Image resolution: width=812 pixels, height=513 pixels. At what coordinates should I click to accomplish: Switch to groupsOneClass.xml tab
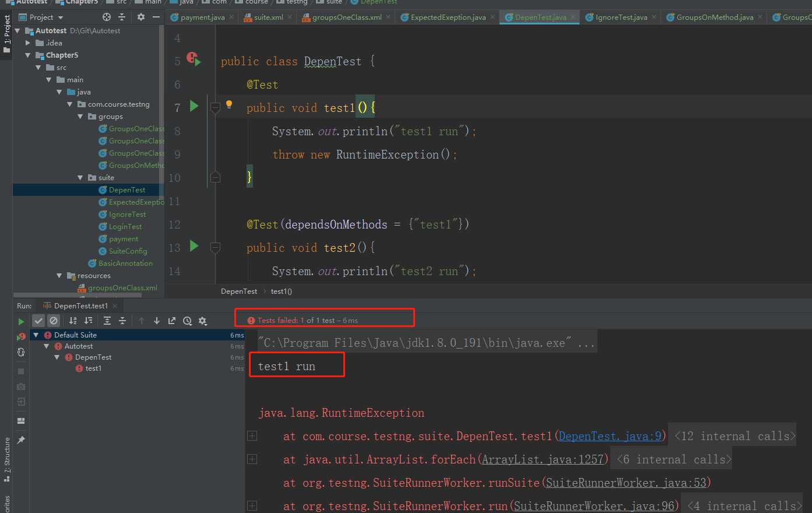[347, 17]
